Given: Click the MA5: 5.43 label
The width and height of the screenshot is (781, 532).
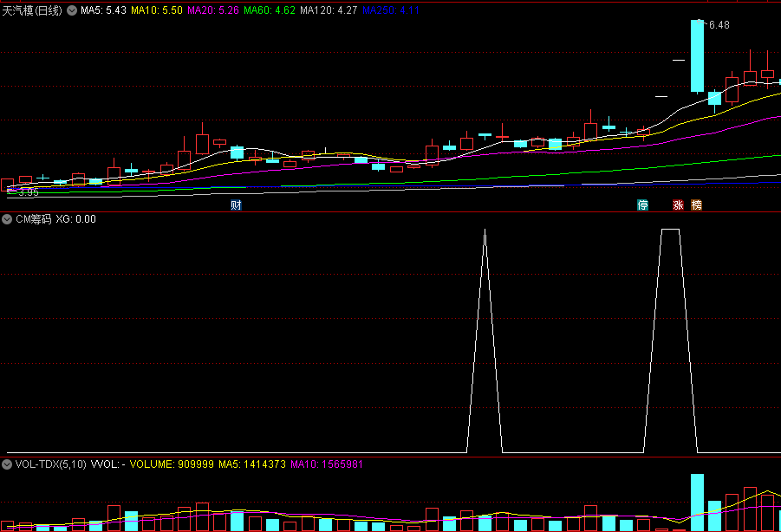Looking at the screenshot, I should 104,10.
